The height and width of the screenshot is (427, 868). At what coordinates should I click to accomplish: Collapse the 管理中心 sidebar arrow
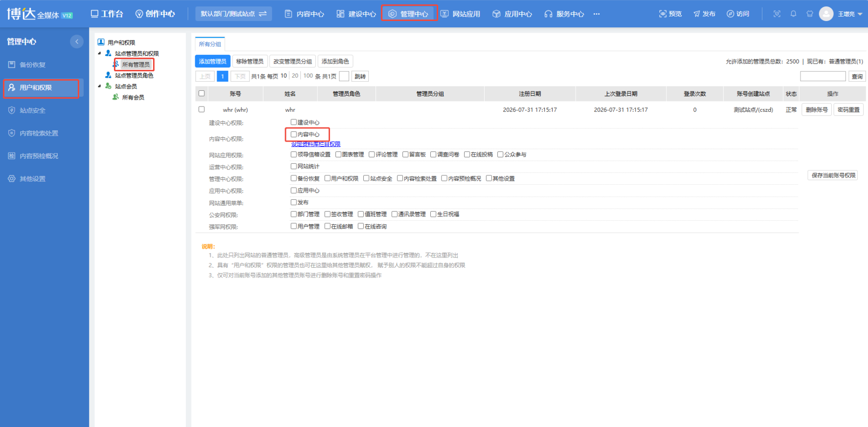point(77,42)
